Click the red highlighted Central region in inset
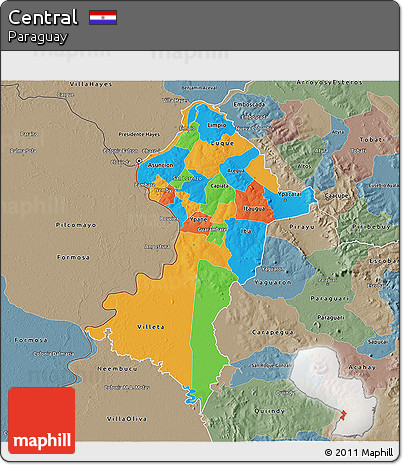 pyautogui.click(x=343, y=415)
